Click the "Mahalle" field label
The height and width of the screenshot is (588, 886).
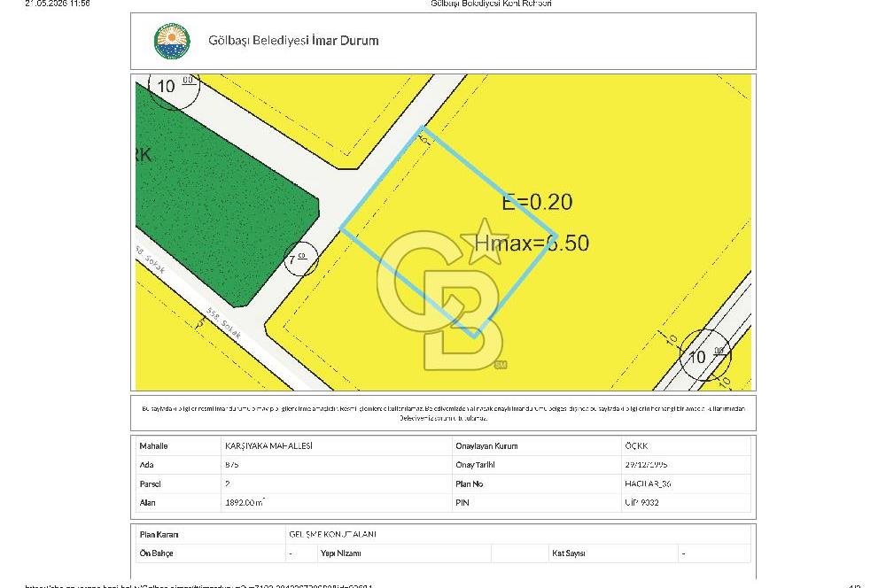(x=153, y=446)
